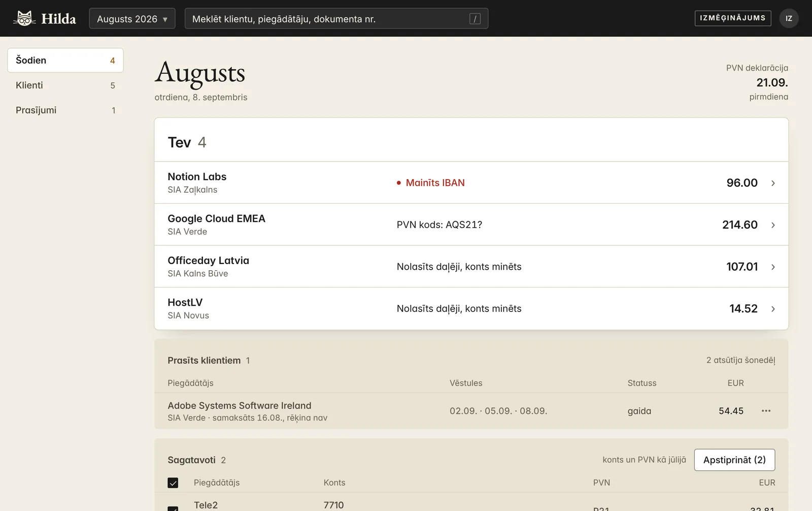Click the amount 214.60
Viewport: 812px width, 511px height.
coord(740,225)
